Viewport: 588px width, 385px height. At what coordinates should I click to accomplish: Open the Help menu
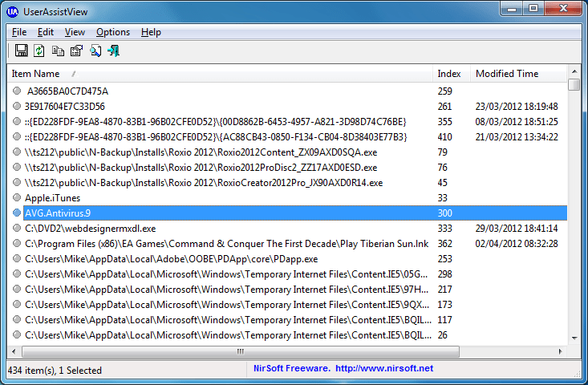tap(151, 32)
